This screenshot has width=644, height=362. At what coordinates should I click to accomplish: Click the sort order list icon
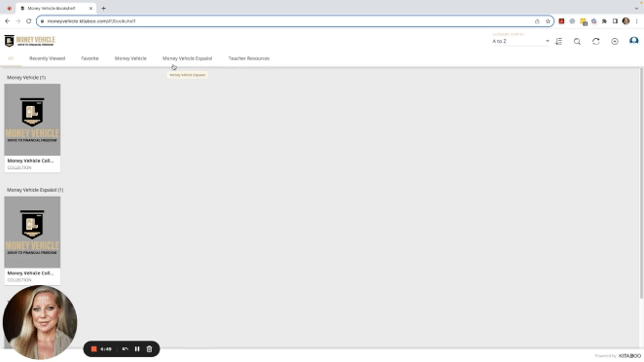(x=559, y=42)
